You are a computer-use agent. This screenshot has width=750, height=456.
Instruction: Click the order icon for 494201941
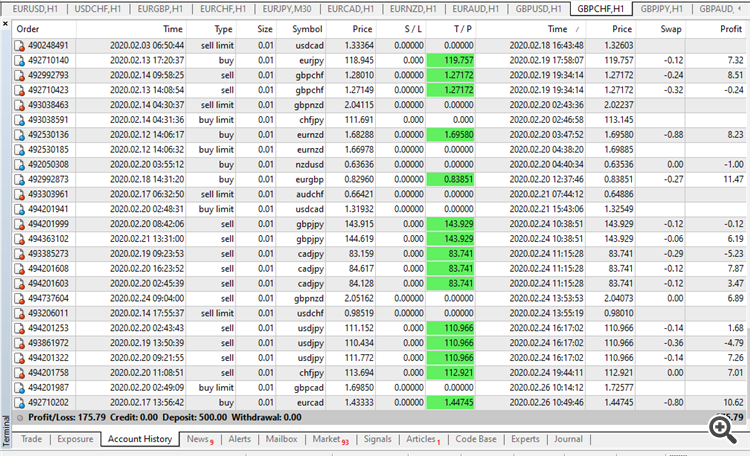pyautogui.click(x=19, y=210)
